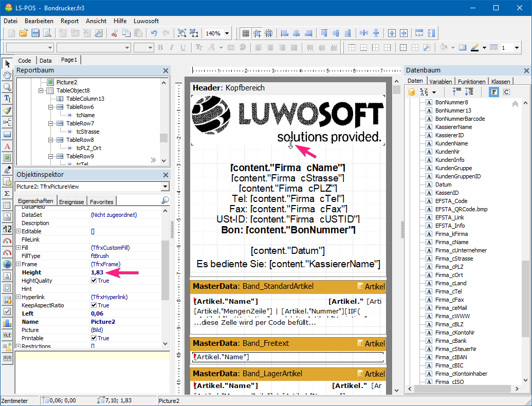This screenshot has height=406, width=532.
Task: Toggle Show Grid button
Action: point(246,33)
